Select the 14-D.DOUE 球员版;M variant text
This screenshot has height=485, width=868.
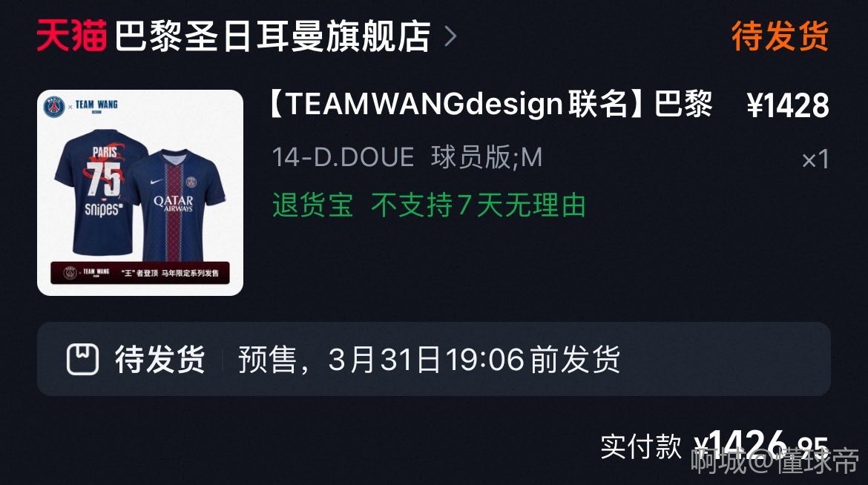(407, 157)
